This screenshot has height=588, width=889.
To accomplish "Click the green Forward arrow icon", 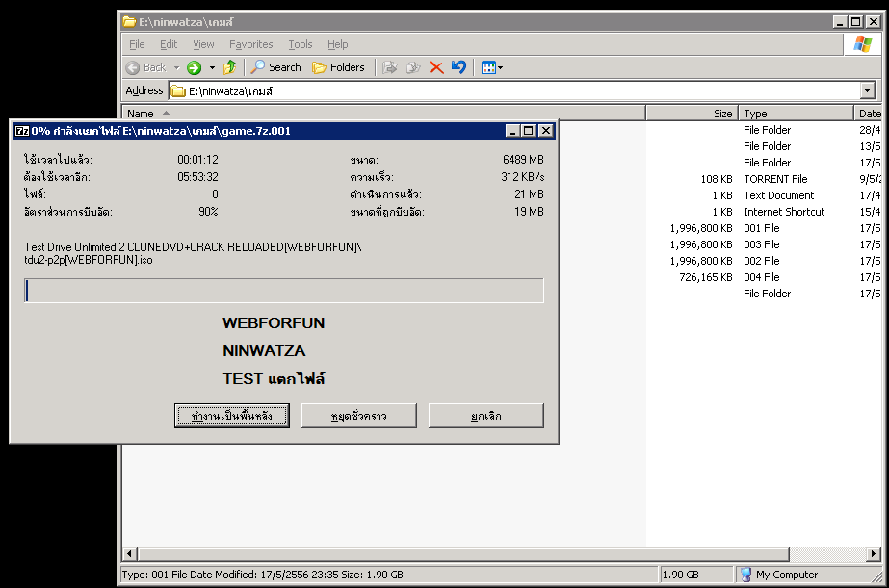I will pyautogui.click(x=194, y=68).
